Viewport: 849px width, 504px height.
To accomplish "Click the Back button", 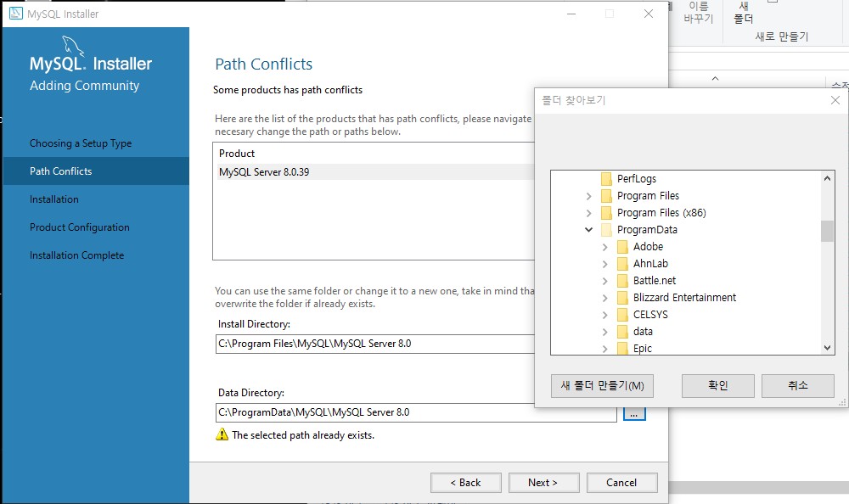I will tap(465, 482).
